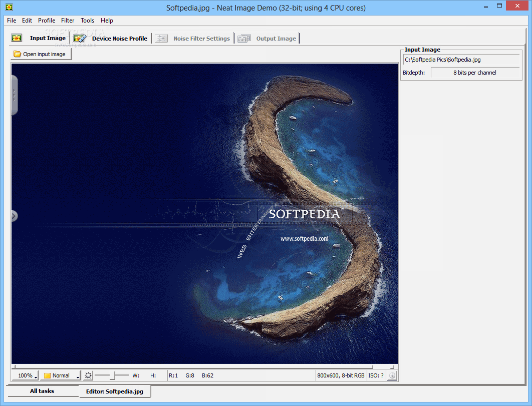Image resolution: width=532 pixels, height=406 pixels.
Task: Click the G:8 color value readout
Action: (190, 375)
